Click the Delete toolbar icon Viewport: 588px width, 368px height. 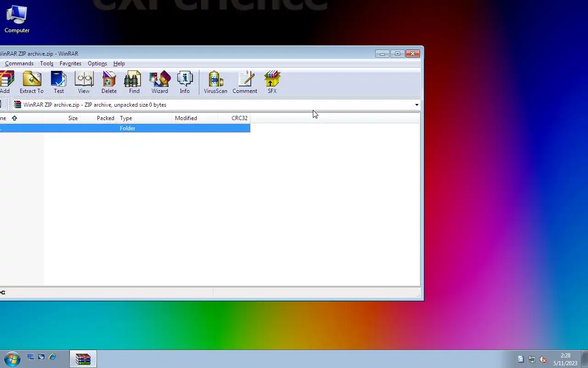(x=109, y=83)
